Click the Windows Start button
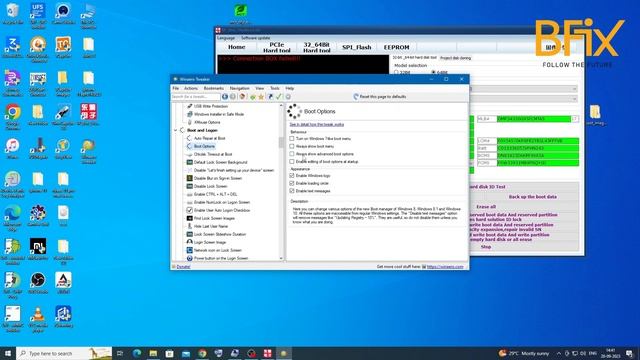This screenshot has width=640, height=360. pyautogui.click(x=7, y=353)
